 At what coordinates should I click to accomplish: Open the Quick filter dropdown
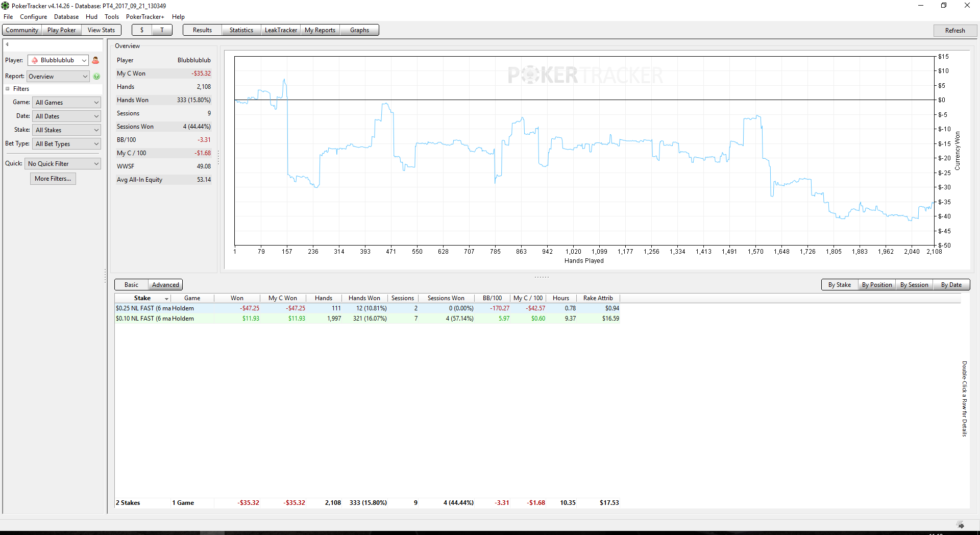(x=63, y=164)
